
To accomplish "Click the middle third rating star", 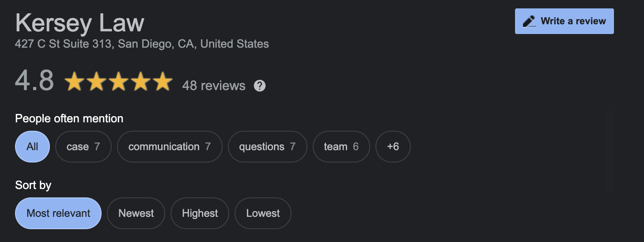I will 118,82.
